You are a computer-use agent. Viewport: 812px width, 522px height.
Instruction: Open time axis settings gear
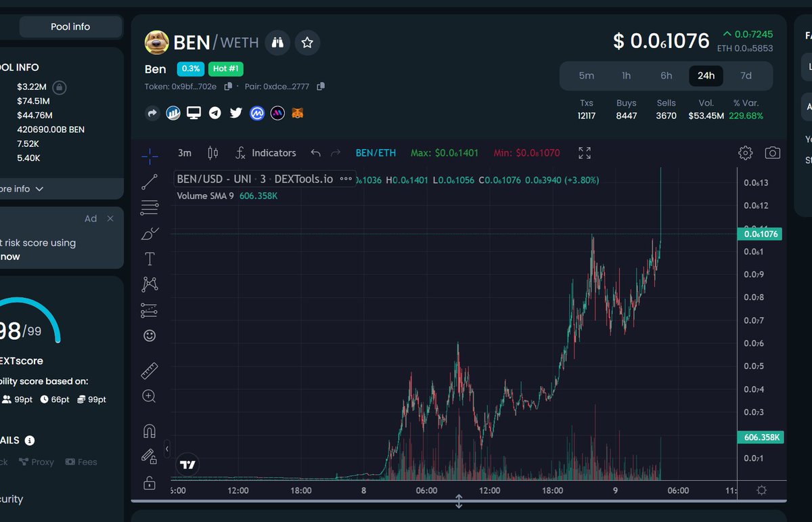click(x=762, y=490)
